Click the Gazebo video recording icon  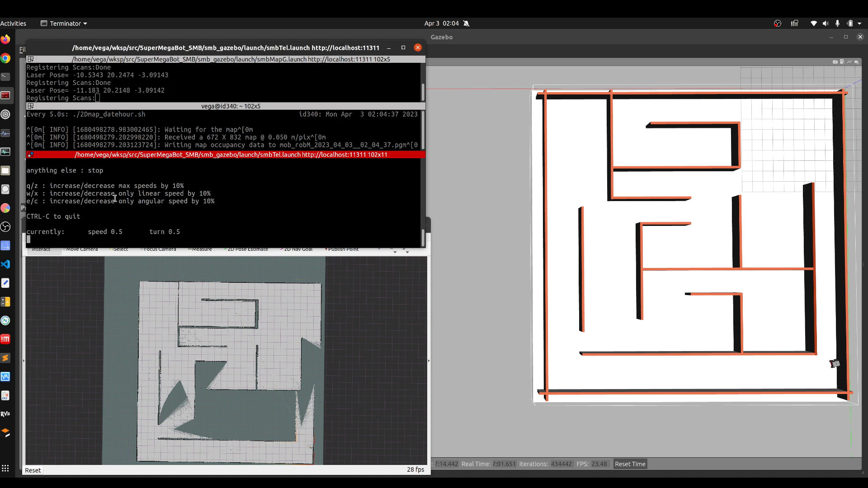tap(857, 62)
